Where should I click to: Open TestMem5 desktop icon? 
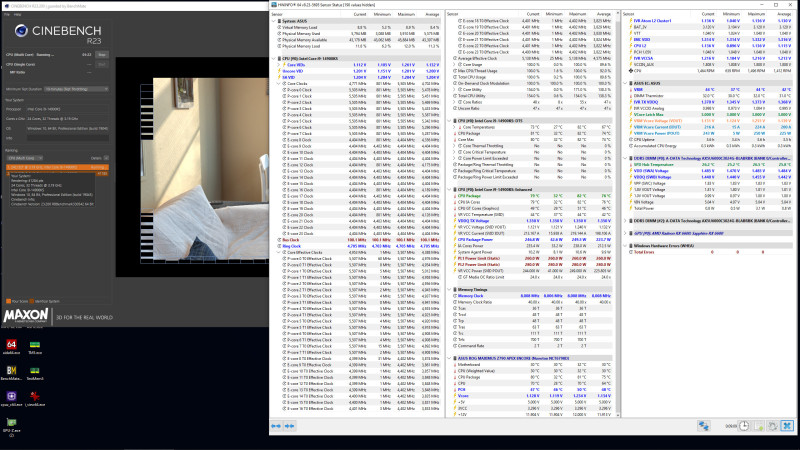click(35, 371)
